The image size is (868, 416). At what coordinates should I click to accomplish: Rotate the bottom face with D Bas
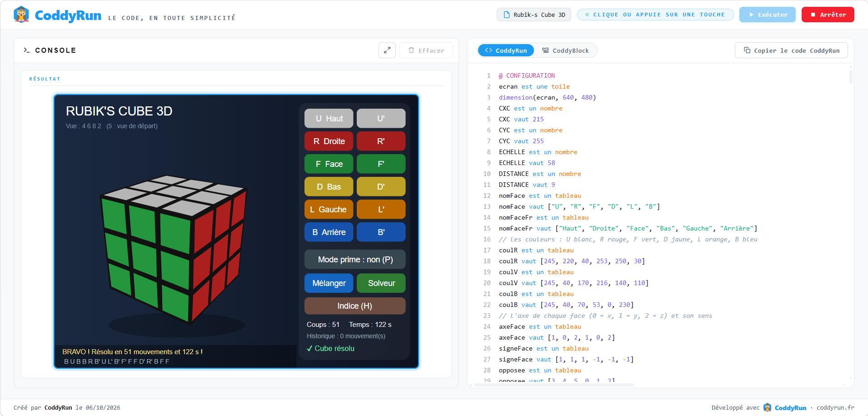pyautogui.click(x=329, y=186)
